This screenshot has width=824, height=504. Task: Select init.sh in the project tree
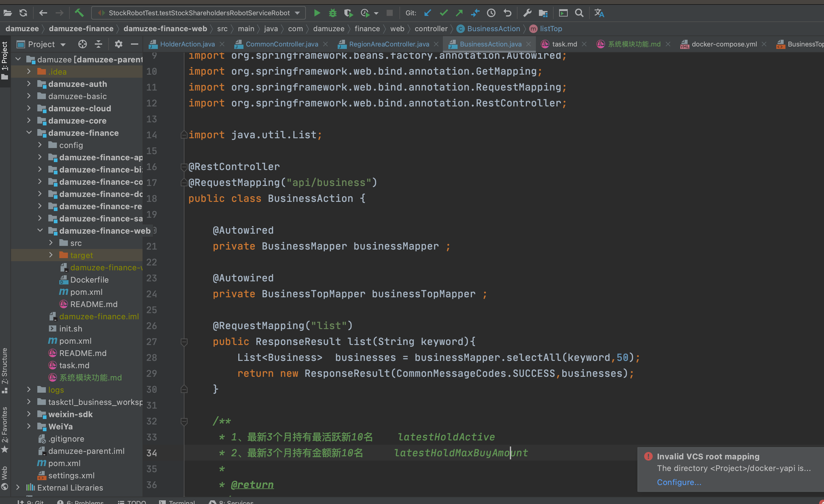pyautogui.click(x=71, y=328)
